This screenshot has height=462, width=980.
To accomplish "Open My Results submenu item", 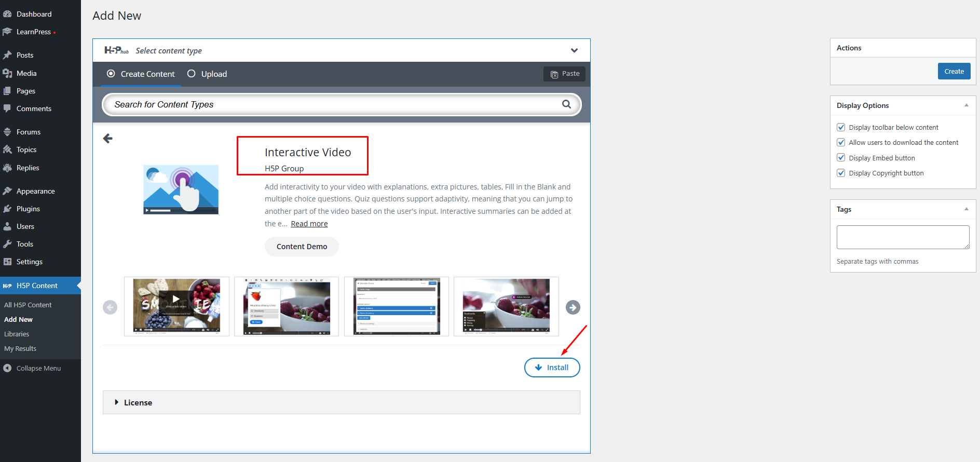I will (20, 348).
